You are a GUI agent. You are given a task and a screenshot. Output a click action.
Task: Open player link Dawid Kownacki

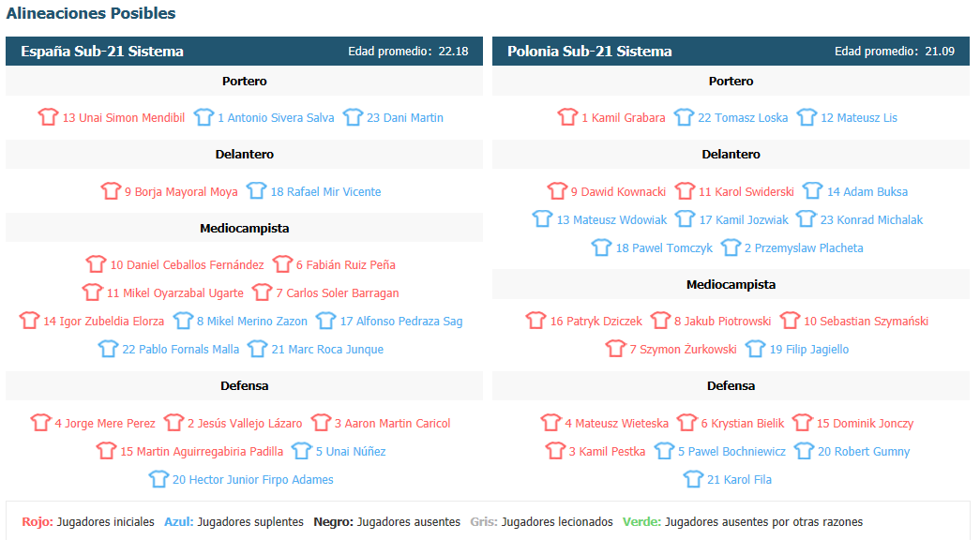(x=618, y=192)
